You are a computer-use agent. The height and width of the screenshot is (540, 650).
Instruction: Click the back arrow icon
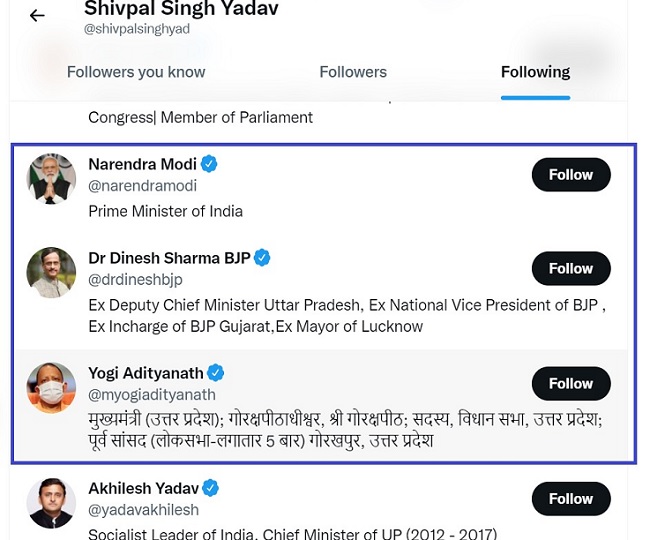[37, 16]
